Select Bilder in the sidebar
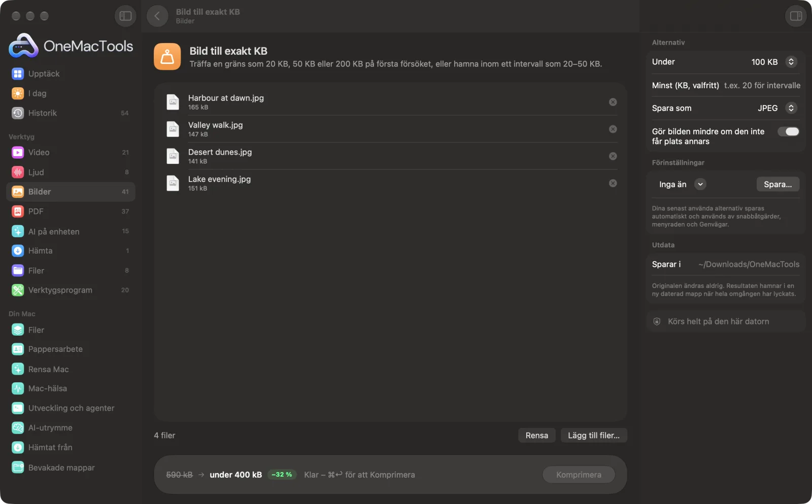Image resolution: width=812 pixels, height=504 pixels. 71,192
